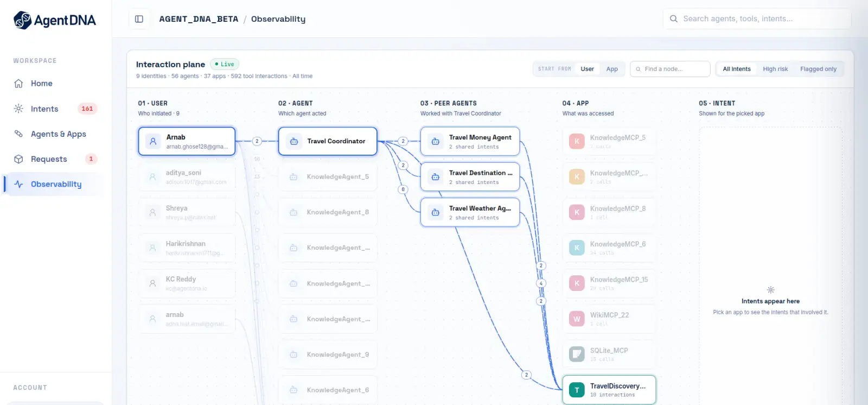868x405 pixels.
Task: Select the KnowledgeAgent_9 node
Action: 328,355
